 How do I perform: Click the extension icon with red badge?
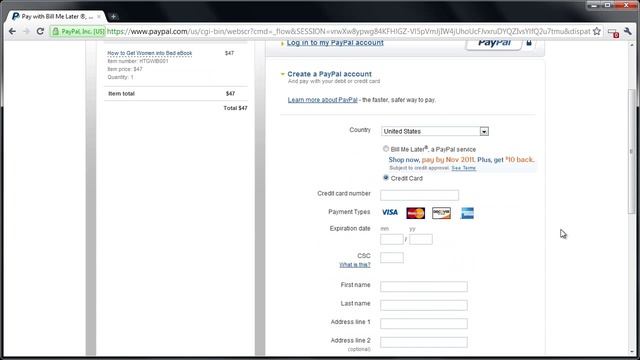[x=613, y=33]
